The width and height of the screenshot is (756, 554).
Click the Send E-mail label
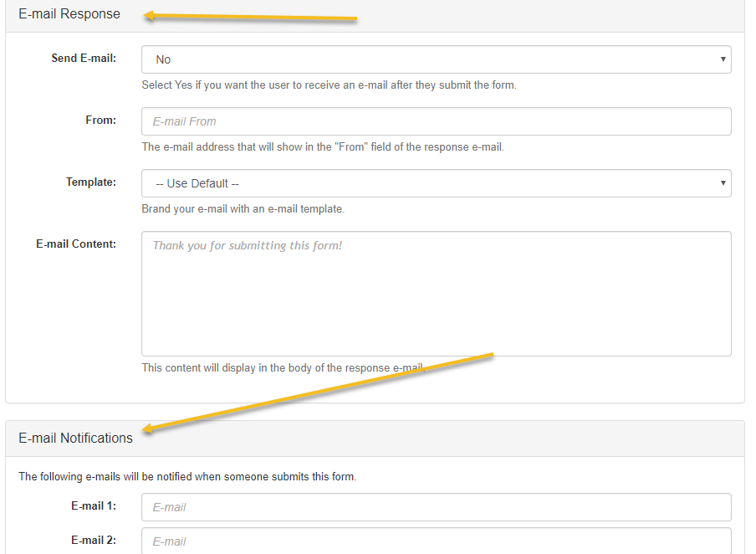[84, 59]
